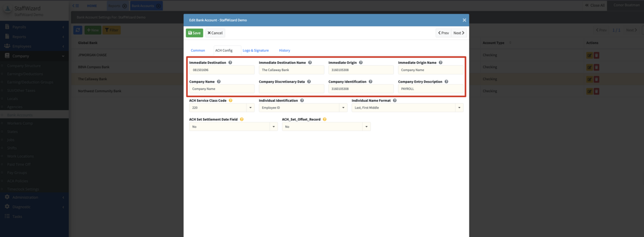
Task: Open ACH Set Settlement Date Field dropdown
Action: pyautogui.click(x=274, y=127)
